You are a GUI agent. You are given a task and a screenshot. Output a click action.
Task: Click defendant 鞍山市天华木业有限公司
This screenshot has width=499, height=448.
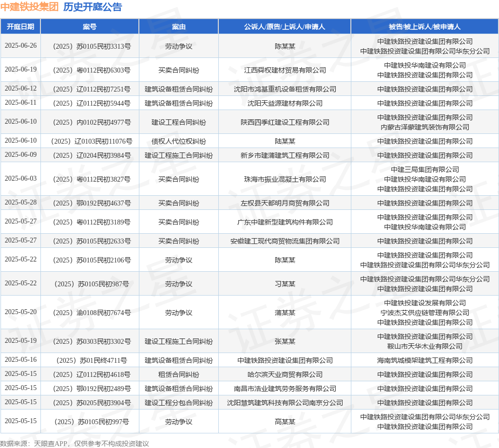click(425, 346)
